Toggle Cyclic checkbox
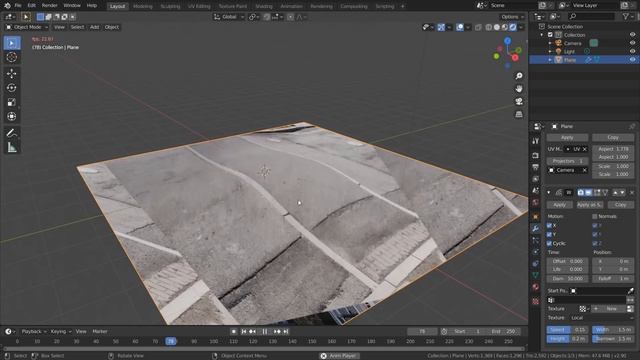This screenshot has width=640, height=360. click(549, 243)
